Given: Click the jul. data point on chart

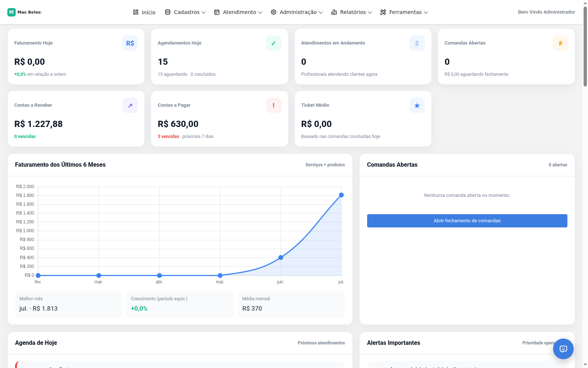Looking at the screenshot, I should (341, 195).
